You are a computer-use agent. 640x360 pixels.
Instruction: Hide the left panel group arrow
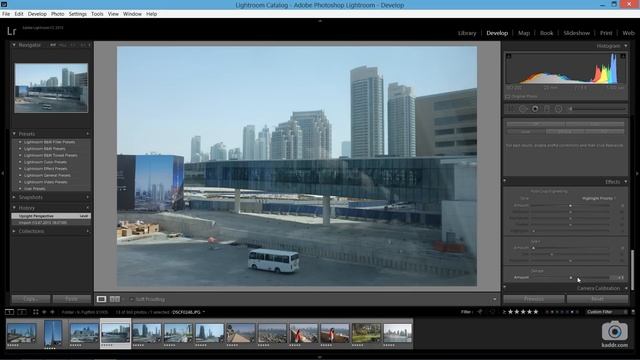click(2, 173)
